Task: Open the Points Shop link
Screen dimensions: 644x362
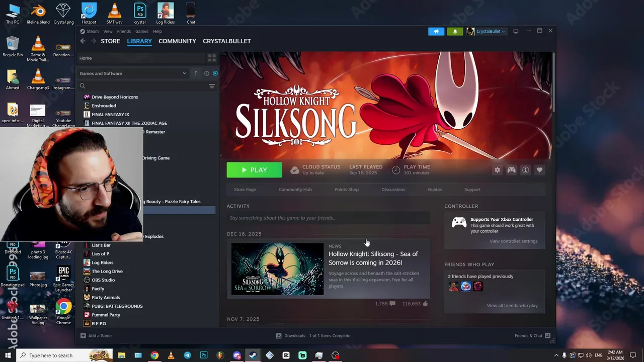Action: (x=347, y=190)
